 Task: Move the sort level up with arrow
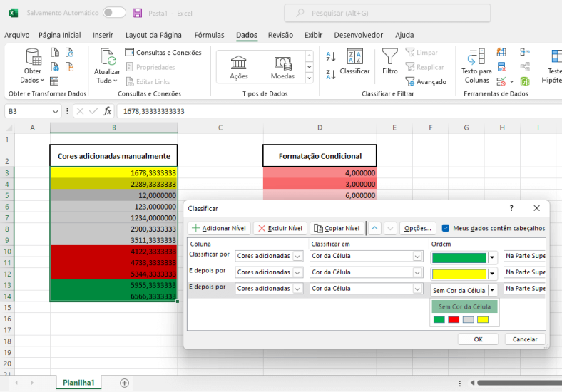pos(374,228)
